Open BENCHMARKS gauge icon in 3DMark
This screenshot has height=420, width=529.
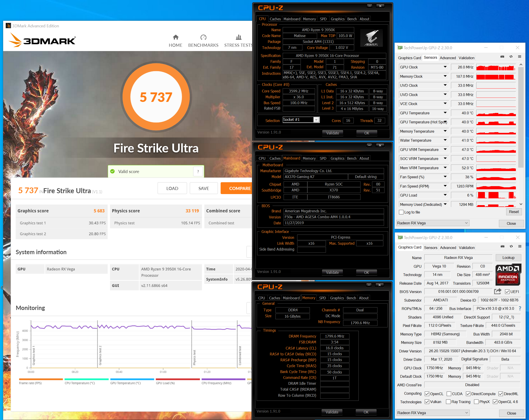coord(203,37)
